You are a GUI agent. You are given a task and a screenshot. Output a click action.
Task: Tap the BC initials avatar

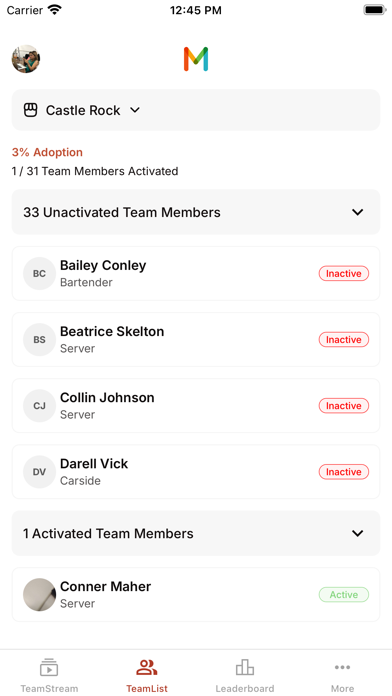(40, 273)
